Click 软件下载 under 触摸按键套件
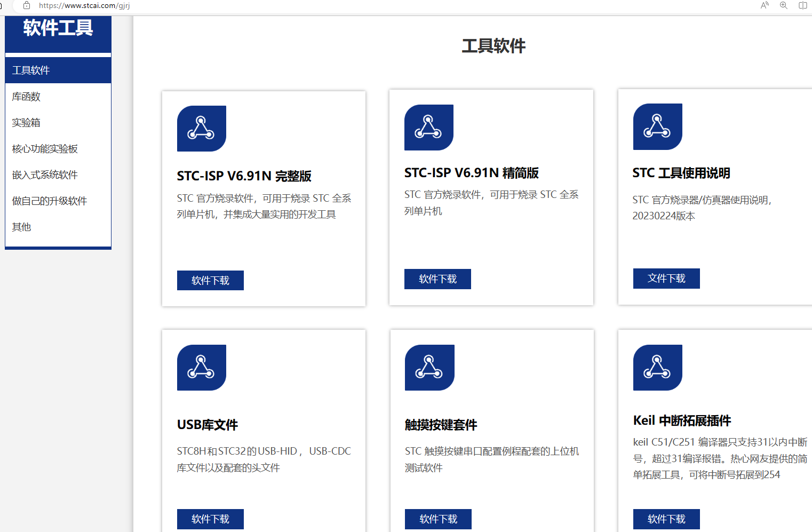This screenshot has width=812, height=532. point(438,519)
